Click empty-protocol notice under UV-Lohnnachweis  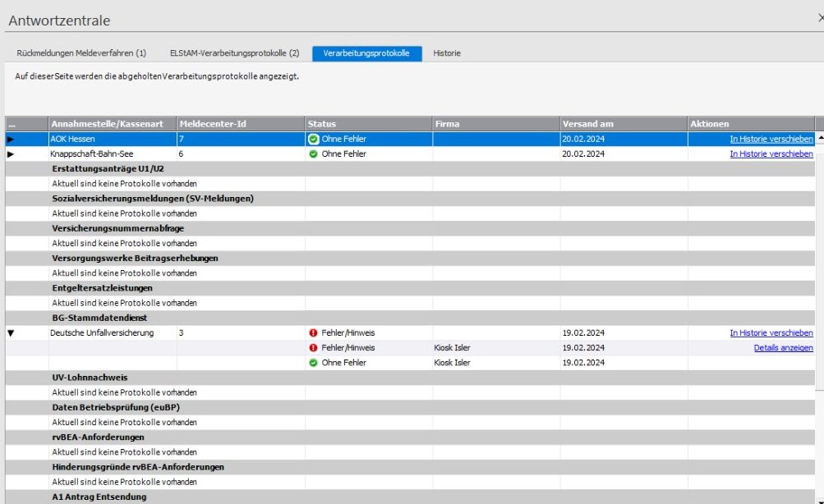coord(125,392)
